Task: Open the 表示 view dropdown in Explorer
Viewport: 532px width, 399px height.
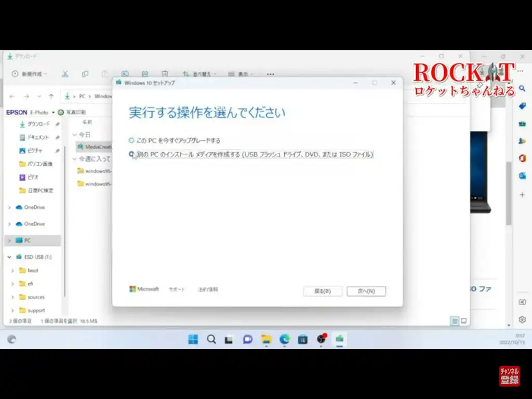Action: [x=241, y=74]
